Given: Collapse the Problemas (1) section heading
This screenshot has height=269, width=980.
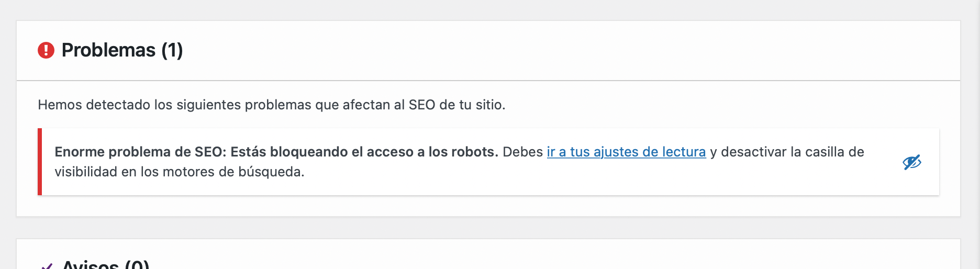Looking at the screenshot, I should point(122,50).
